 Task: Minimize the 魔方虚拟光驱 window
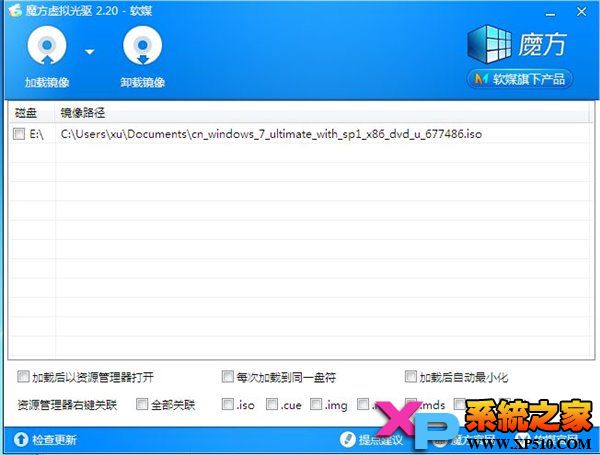point(550,14)
